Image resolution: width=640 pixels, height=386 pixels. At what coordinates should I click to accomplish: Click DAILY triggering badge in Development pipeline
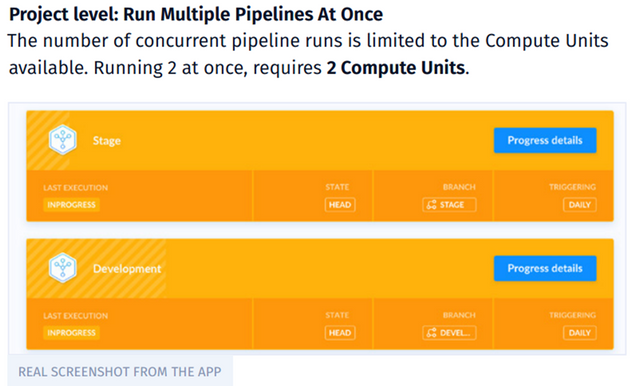click(x=580, y=333)
